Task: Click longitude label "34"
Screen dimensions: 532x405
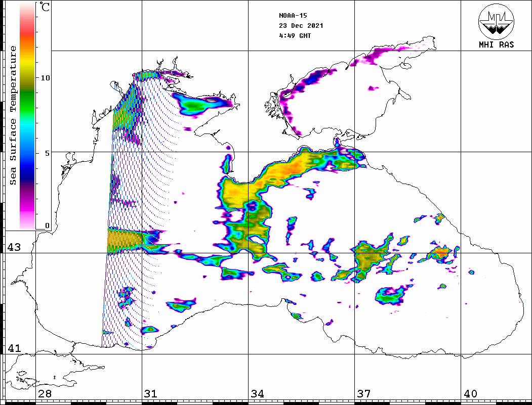Action: click(257, 394)
